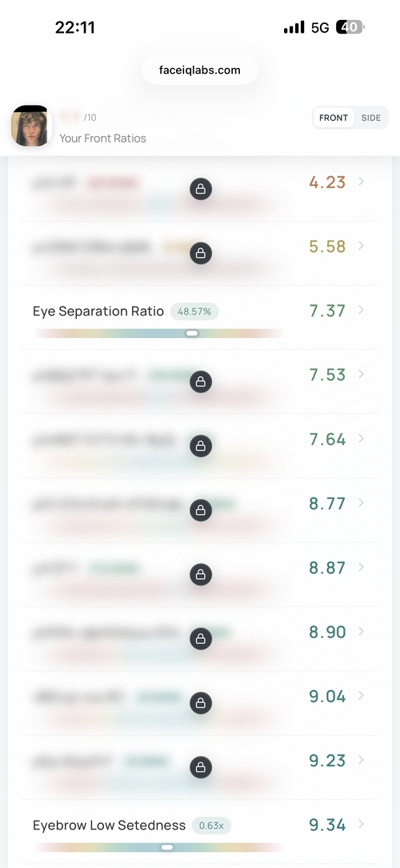Viewport: 400px width, 868px height.
Task: Tap the lock icon on the 7.53 row
Action: pyautogui.click(x=201, y=382)
